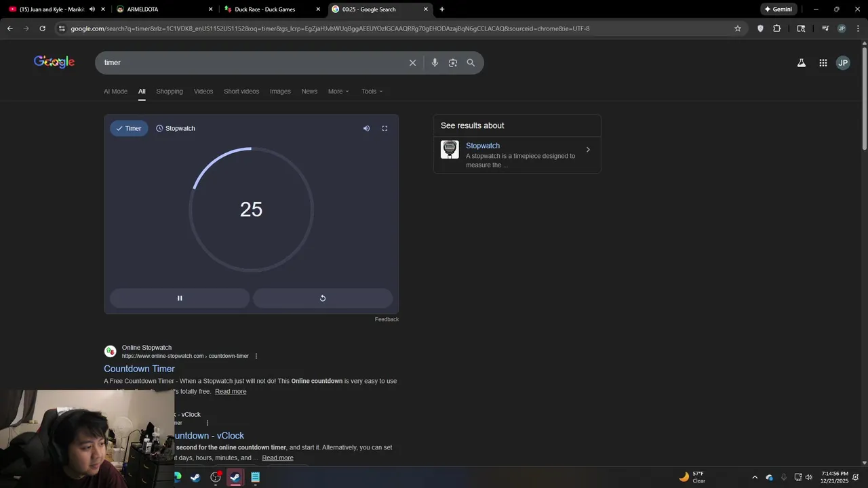Open the Google account JP avatar
This screenshot has width=868, height=488.
pos(843,62)
